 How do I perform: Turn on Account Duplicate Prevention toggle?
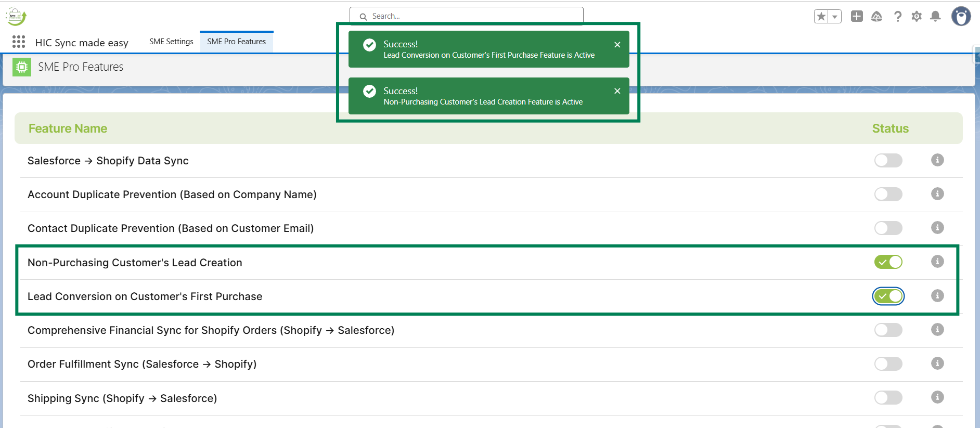click(888, 194)
